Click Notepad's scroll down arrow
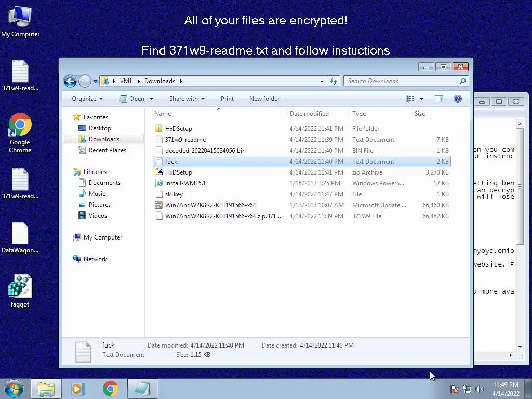The width and height of the screenshot is (532, 399). click(520, 347)
